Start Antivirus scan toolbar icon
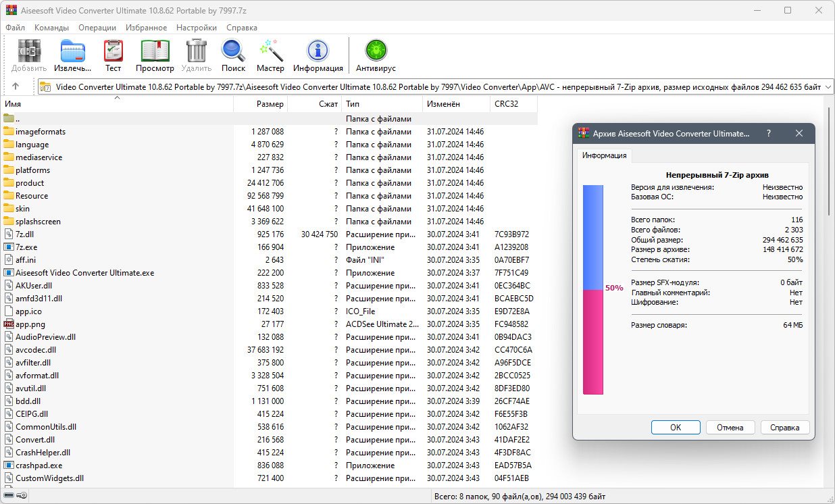Screen dimensions: 835x504 point(376,55)
